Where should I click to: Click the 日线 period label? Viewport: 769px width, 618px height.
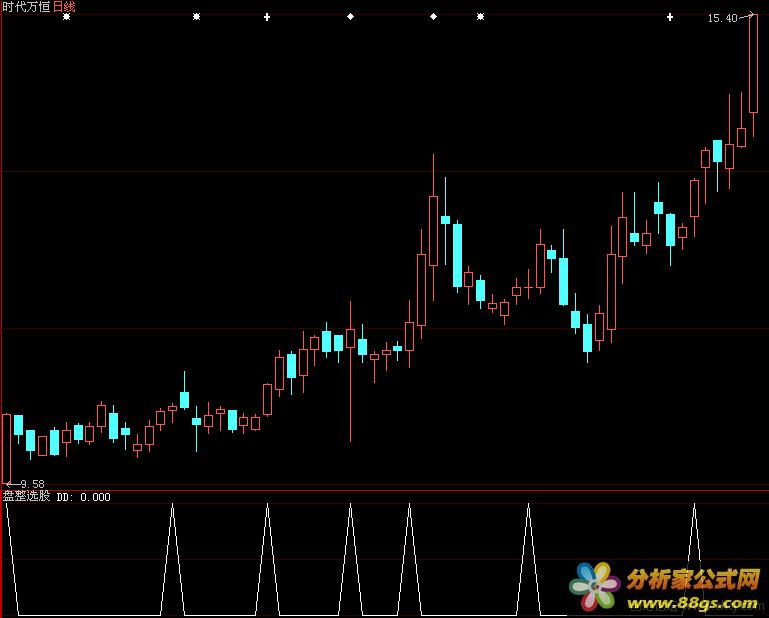pos(64,6)
